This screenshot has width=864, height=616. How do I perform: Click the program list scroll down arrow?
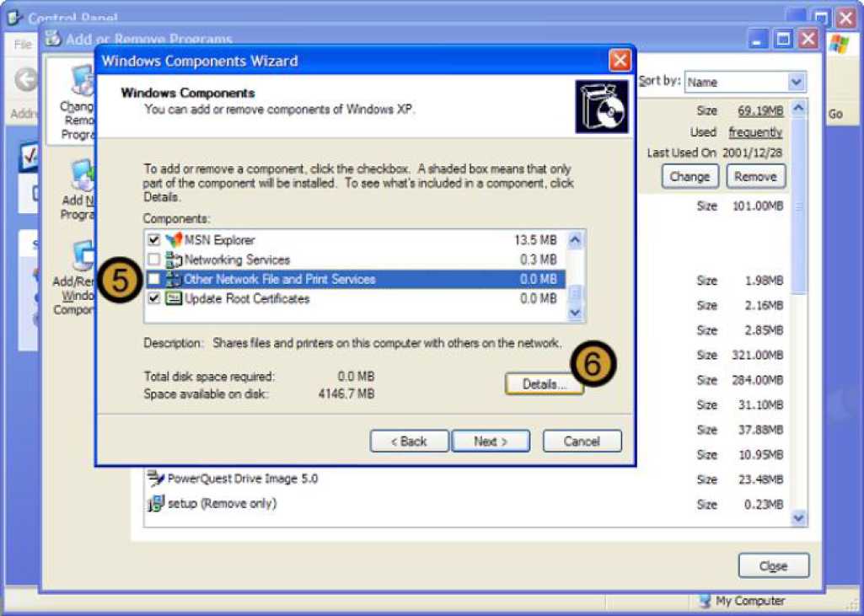(x=799, y=518)
